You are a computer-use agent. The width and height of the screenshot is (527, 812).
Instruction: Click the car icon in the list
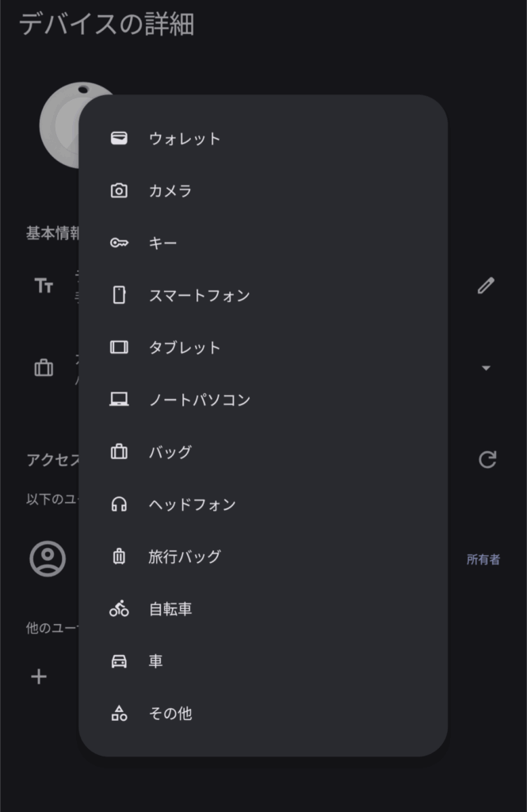click(119, 661)
